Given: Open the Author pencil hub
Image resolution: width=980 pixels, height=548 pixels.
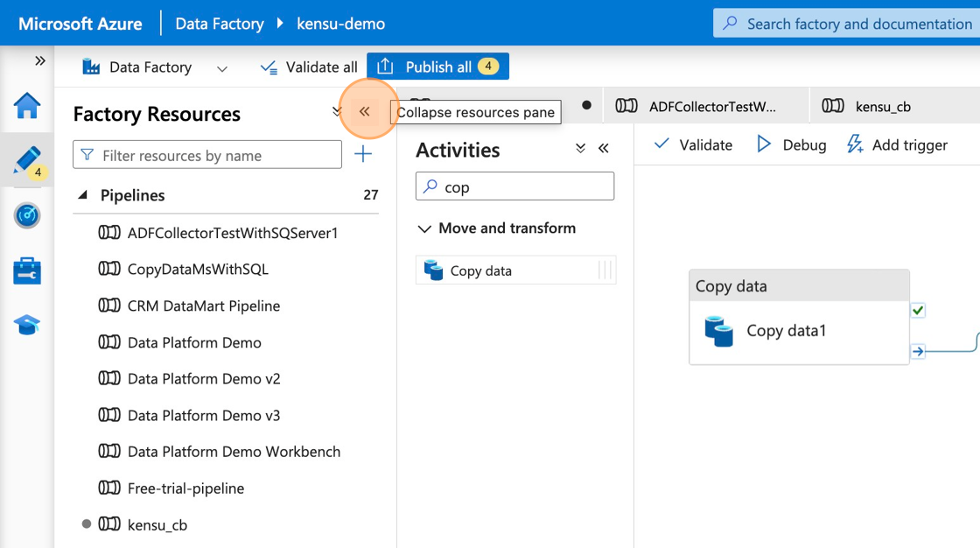Looking at the screenshot, I should coord(27,161).
